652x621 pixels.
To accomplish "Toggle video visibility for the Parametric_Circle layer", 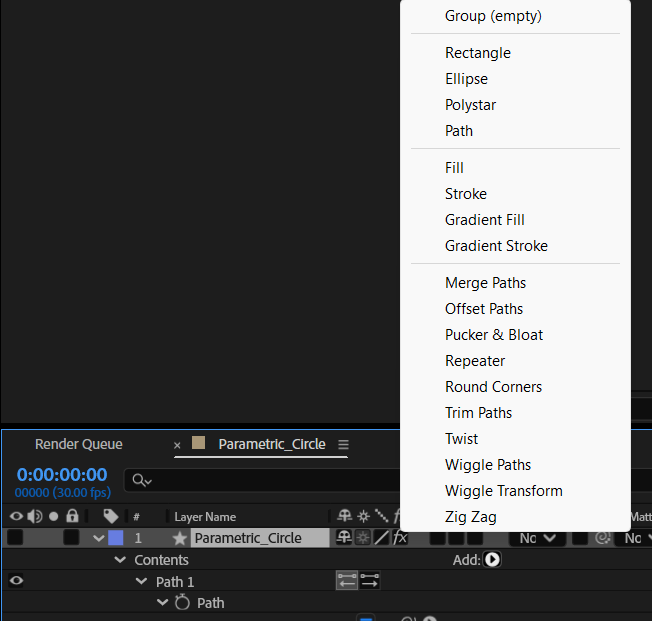I will 15,537.
